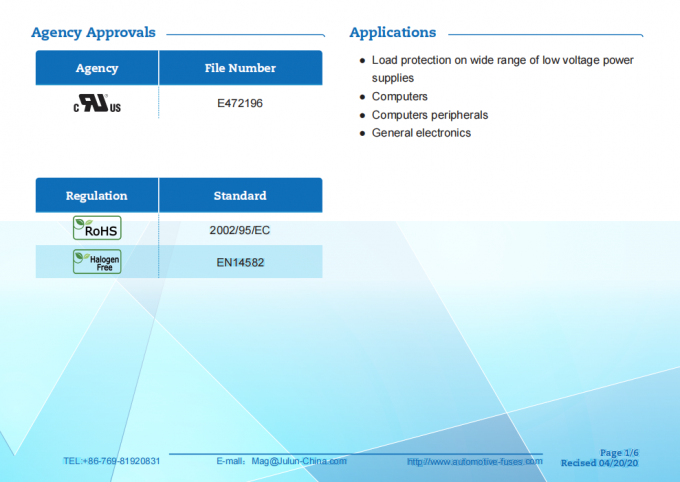This screenshot has height=482, width=680.
Task: Click the TEL phone number in footer
Action: point(111,461)
